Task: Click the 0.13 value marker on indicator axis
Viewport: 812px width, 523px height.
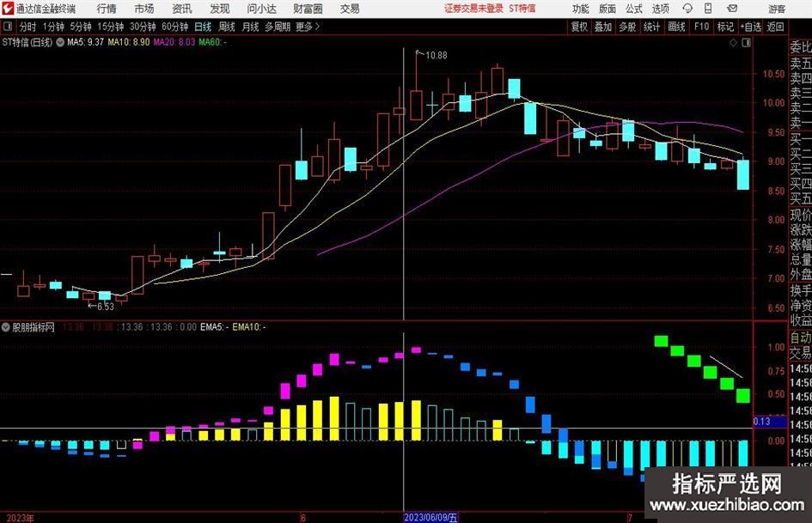Action: click(762, 422)
